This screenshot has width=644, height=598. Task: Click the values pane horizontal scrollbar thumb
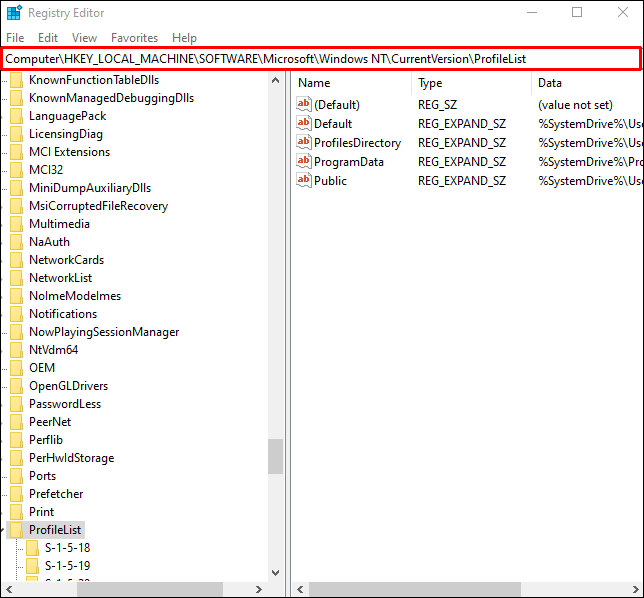click(415, 589)
